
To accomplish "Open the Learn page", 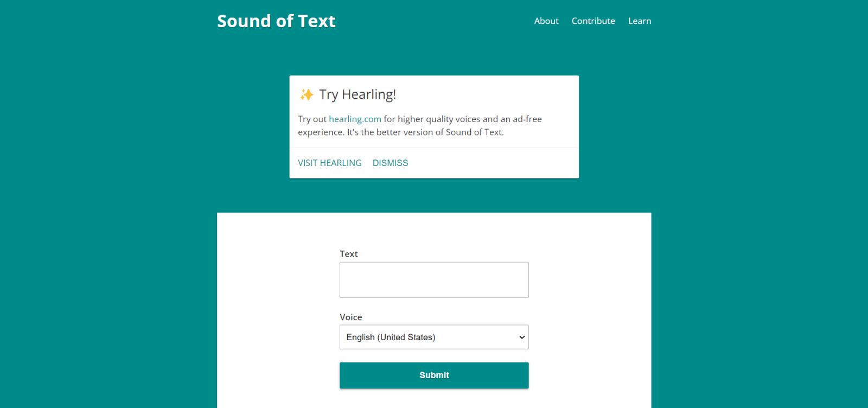I will click(639, 21).
